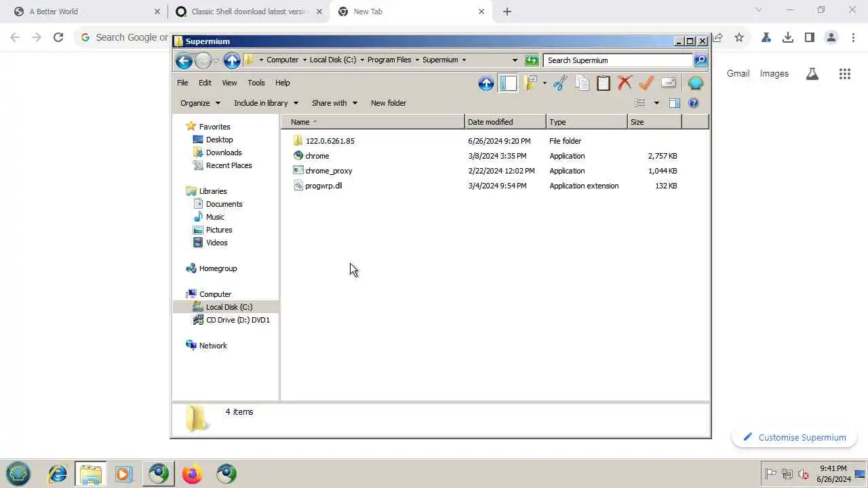Open the Share with dropdown
This screenshot has height=488, width=868.
click(334, 103)
